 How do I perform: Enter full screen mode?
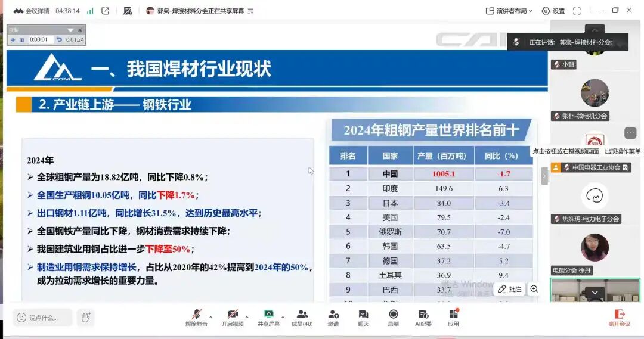tap(577, 11)
